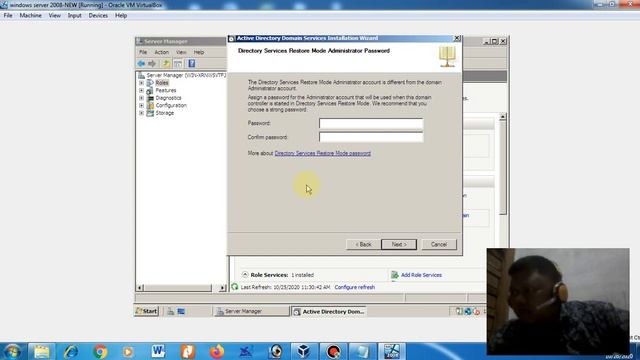This screenshot has width=640, height=360.
Task: Open VirtualBox Devices menu
Action: [x=98, y=16]
